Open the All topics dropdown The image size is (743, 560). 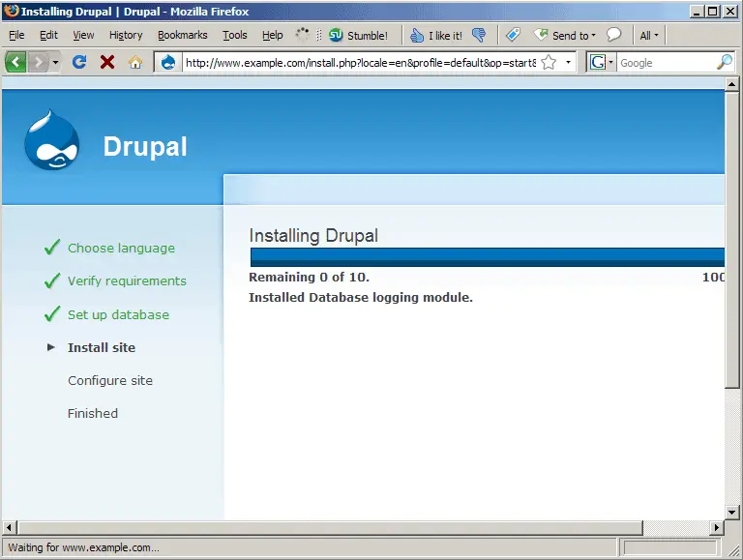coord(649,35)
